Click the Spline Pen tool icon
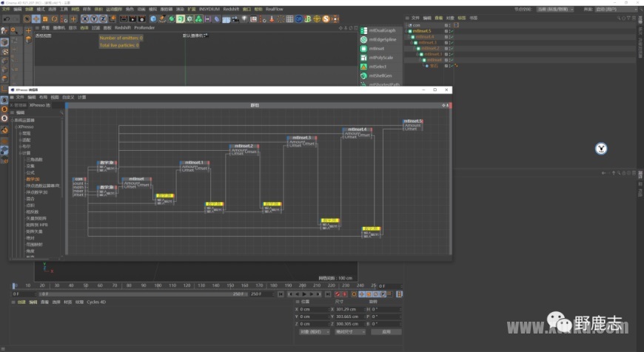Viewport: 644px width, 352px height. 162,19
